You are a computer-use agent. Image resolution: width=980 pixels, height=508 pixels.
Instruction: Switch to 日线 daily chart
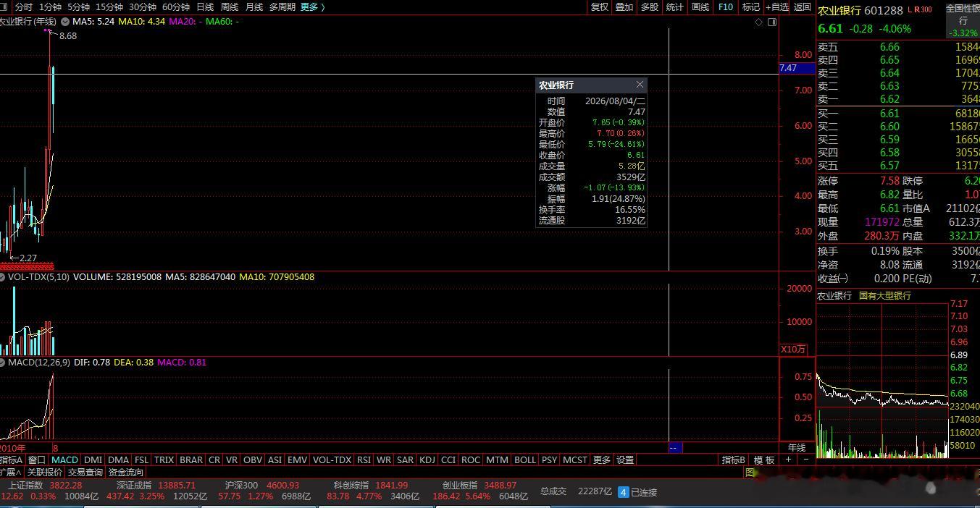pyautogui.click(x=205, y=7)
